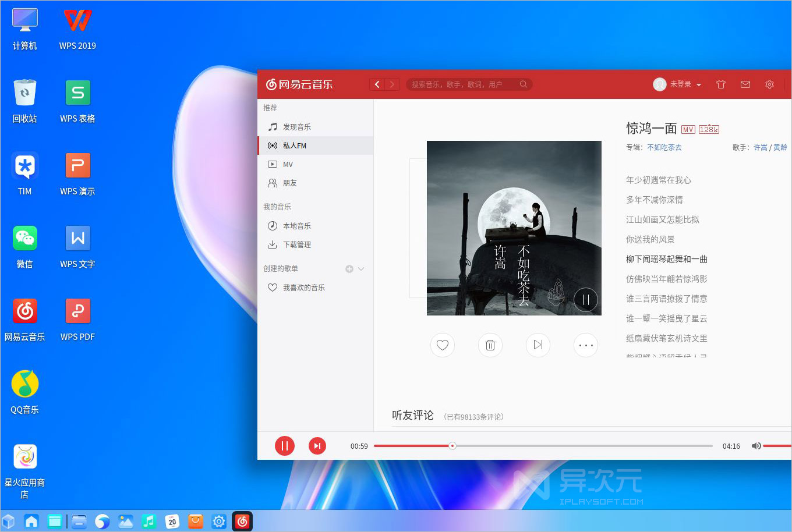Open the mail/message inbox icon
792x532 pixels.
[x=745, y=84]
